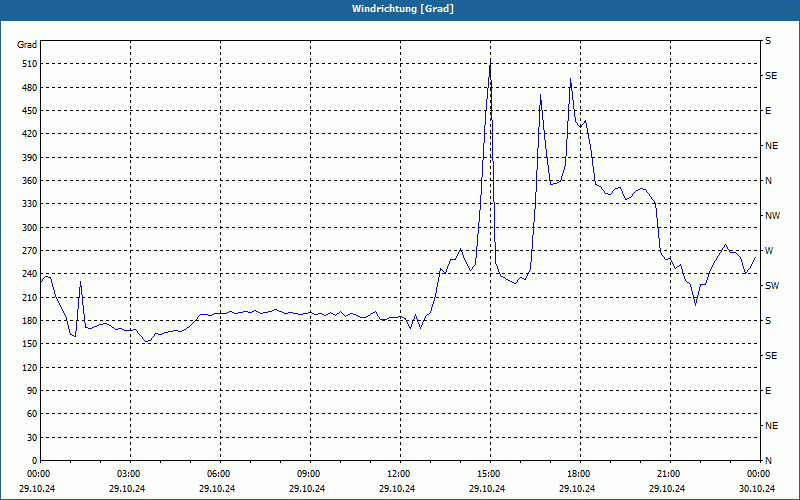Viewport: 800px width, 500px height.
Task: Pick the 390 degree axis label
Action: pos(30,158)
